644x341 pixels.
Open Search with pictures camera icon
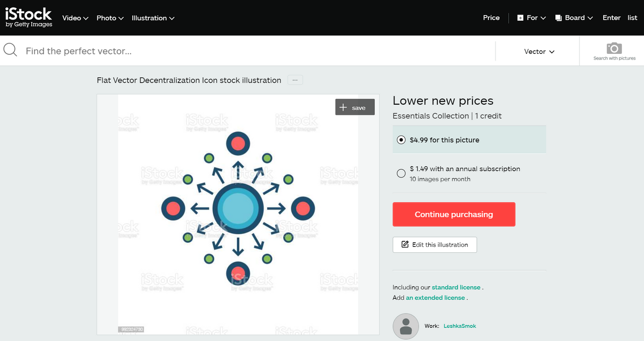[x=614, y=48]
